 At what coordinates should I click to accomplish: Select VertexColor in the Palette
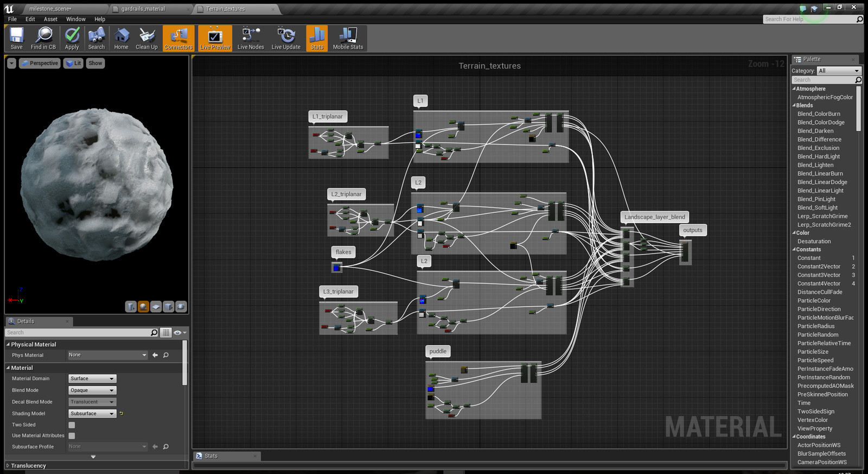click(x=813, y=420)
